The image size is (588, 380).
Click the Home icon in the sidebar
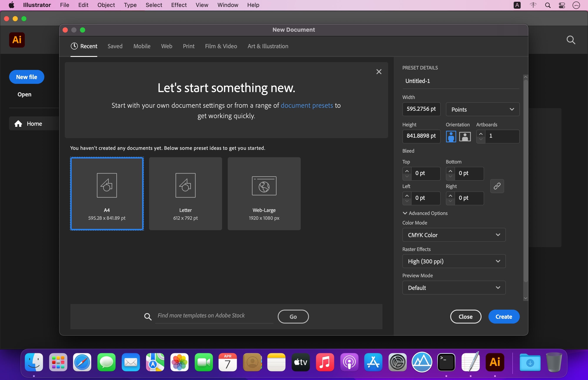click(x=18, y=124)
